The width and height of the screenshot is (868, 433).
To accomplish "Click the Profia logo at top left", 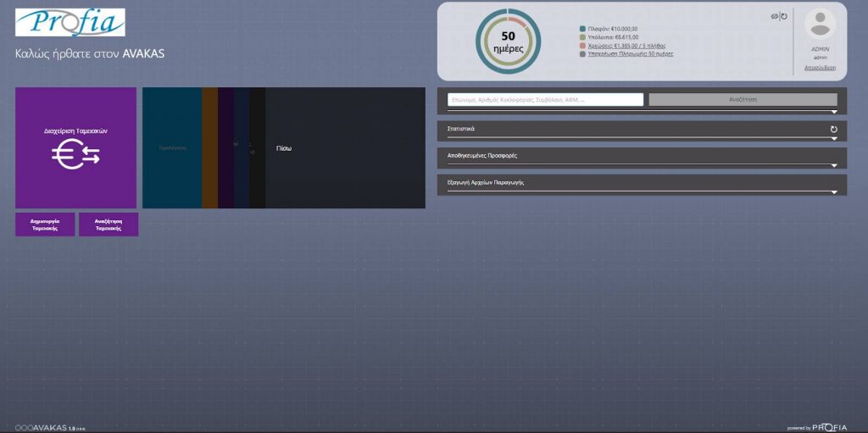I will (70, 22).
